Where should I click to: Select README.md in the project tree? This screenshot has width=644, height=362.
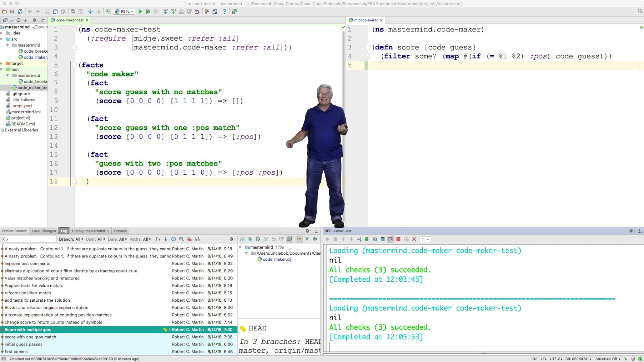tap(20, 124)
